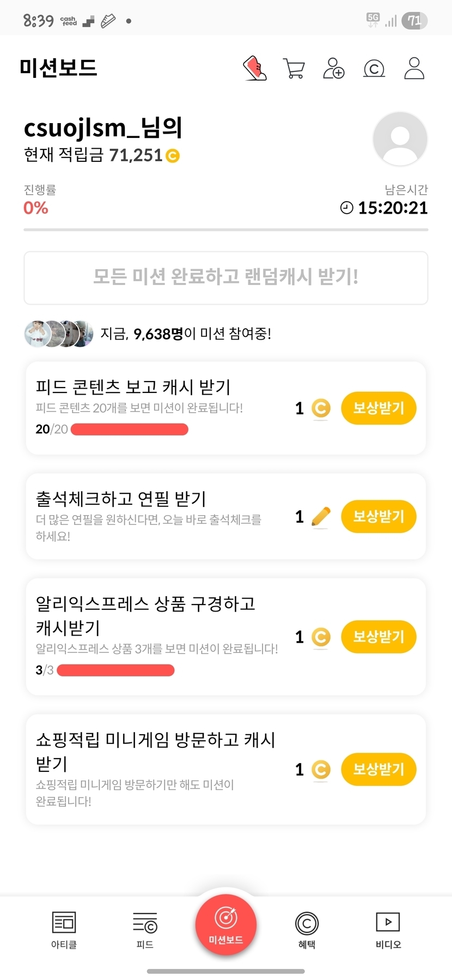This screenshot has height=980, width=452.
Task: Switch to the 아티클 tab
Action: coord(64,930)
